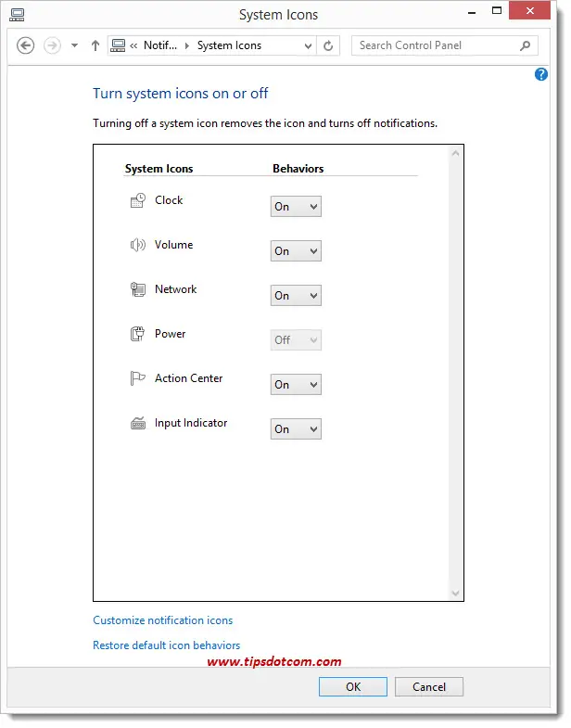The width and height of the screenshot is (571, 728).
Task: Click the Action Center label text
Action: [188, 378]
